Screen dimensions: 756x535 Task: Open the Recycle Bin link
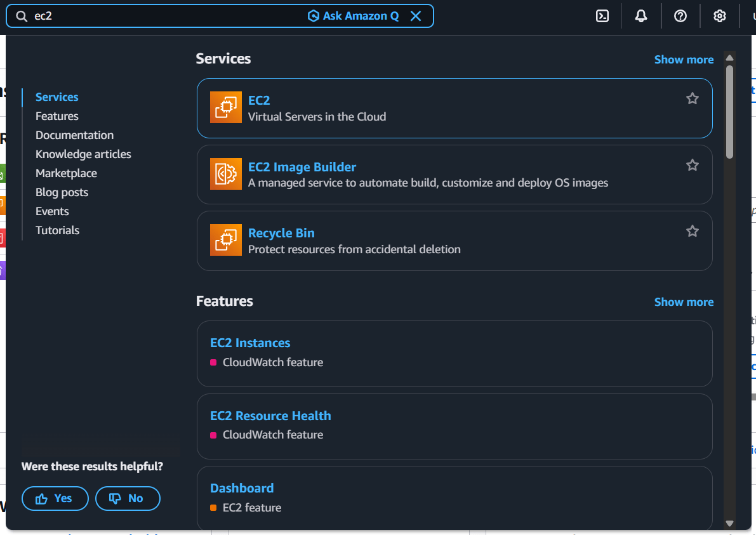pyautogui.click(x=281, y=233)
